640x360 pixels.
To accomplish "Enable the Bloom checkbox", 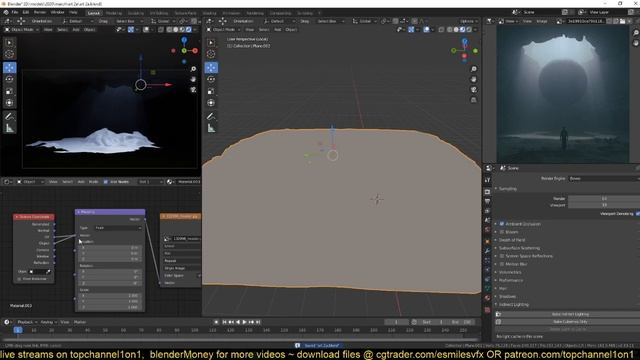I will pos(502,232).
